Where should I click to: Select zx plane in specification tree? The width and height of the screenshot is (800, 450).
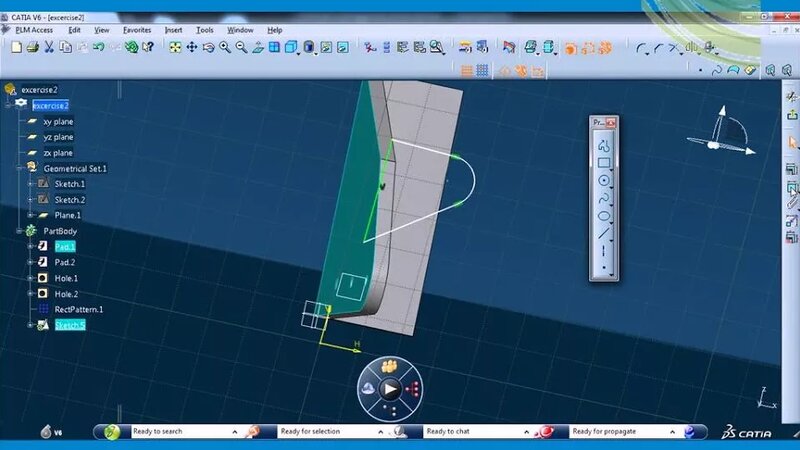pyautogui.click(x=58, y=153)
